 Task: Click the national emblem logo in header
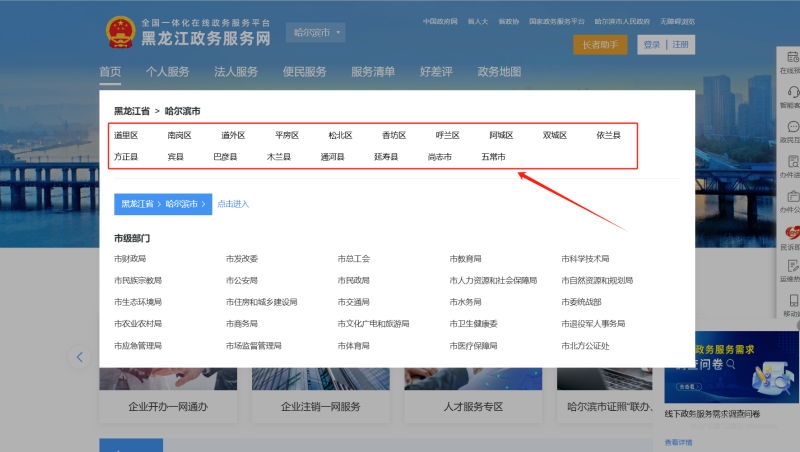click(x=120, y=32)
